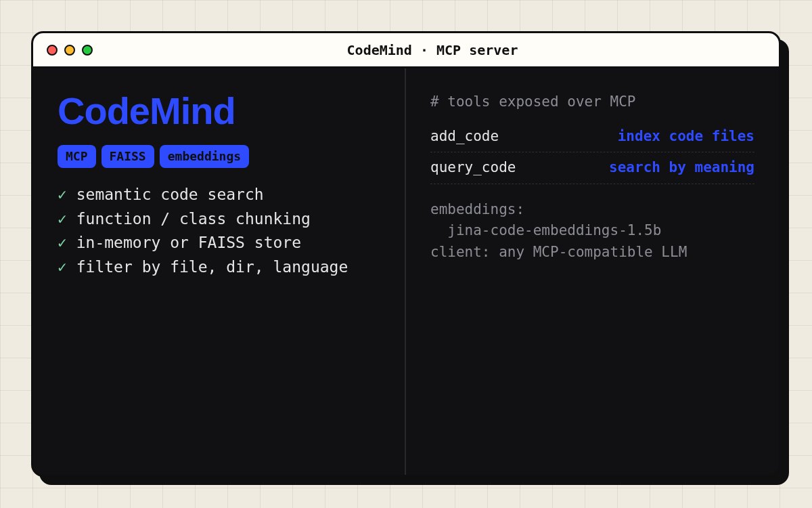Select the FAISS tag badge

[x=128, y=156]
